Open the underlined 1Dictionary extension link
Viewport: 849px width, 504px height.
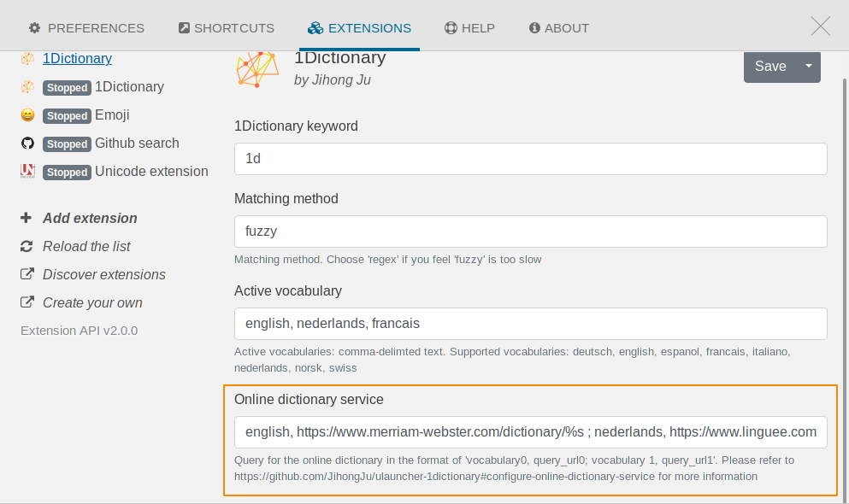click(x=78, y=58)
